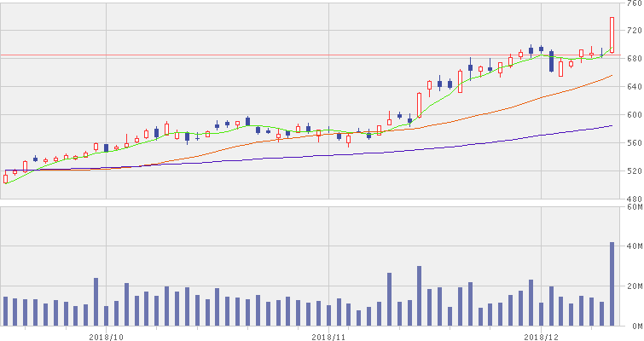Image resolution: width=644 pixels, height=341 pixels.
Task: Click the 0M volume axis label
Action: tap(635, 326)
